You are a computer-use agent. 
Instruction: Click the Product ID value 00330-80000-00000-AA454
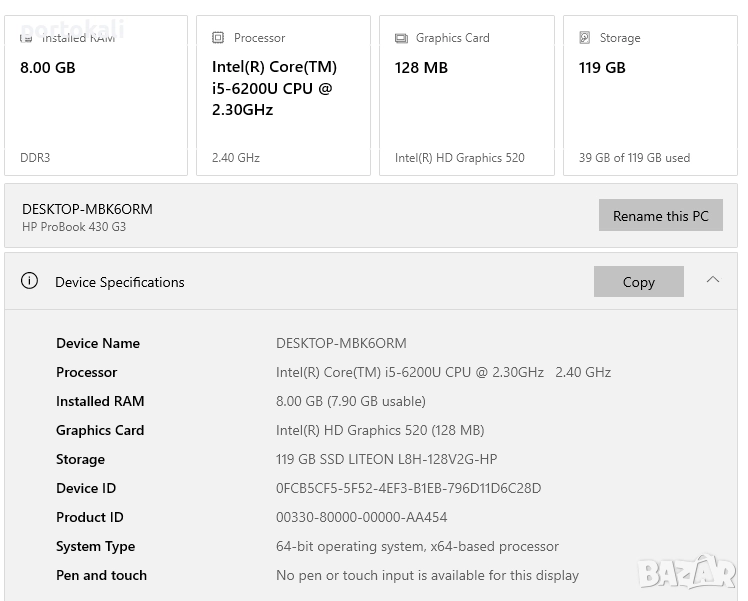click(x=361, y=517)
